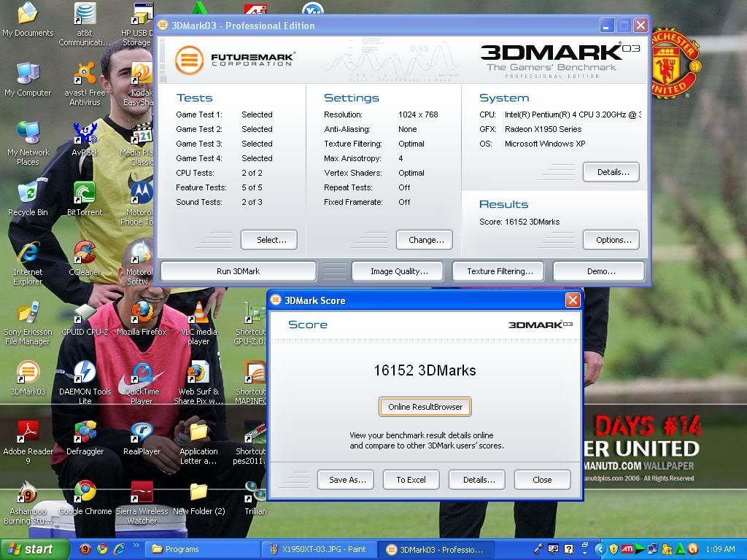Image resolution: width=747 pixels, height=560 pixels.
Task: Open the Texture Filtering... tool
Action: coord(498,271)
